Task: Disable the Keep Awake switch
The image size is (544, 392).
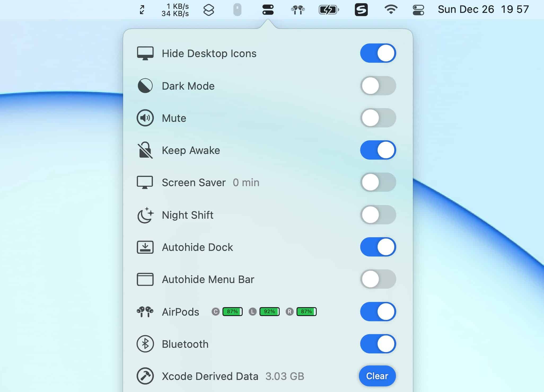Action: point(378,150)
